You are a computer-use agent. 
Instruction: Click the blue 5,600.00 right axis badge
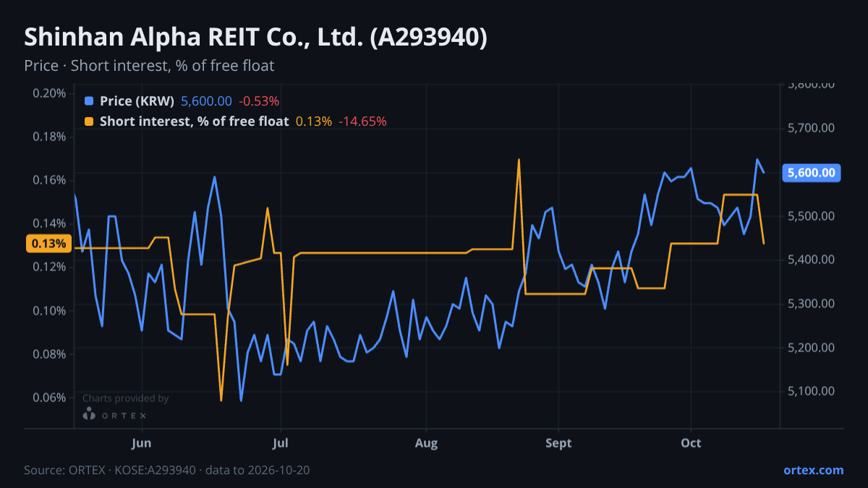(811, 172)
